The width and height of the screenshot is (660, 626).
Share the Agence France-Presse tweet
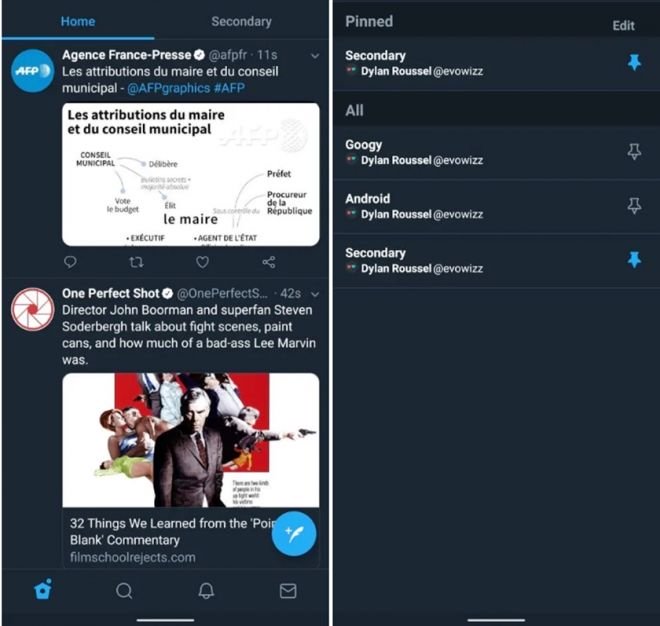269,262
